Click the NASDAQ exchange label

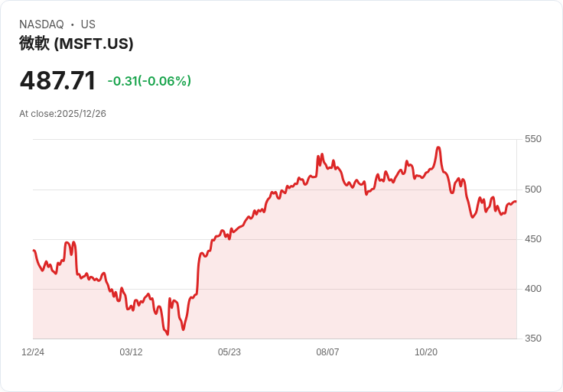pos(41,24)
